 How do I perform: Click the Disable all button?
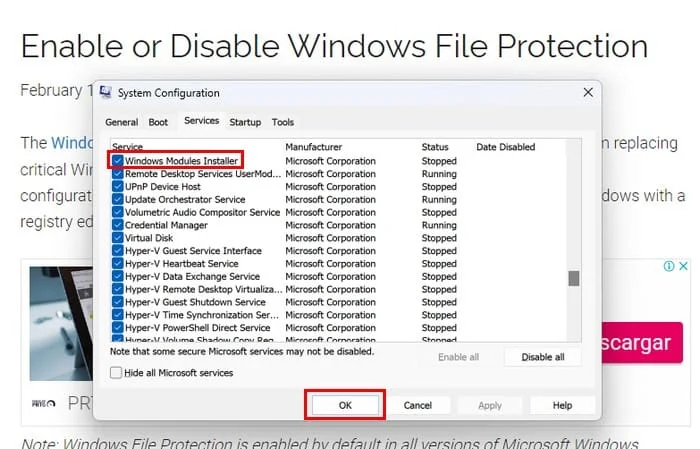[542, 357]
